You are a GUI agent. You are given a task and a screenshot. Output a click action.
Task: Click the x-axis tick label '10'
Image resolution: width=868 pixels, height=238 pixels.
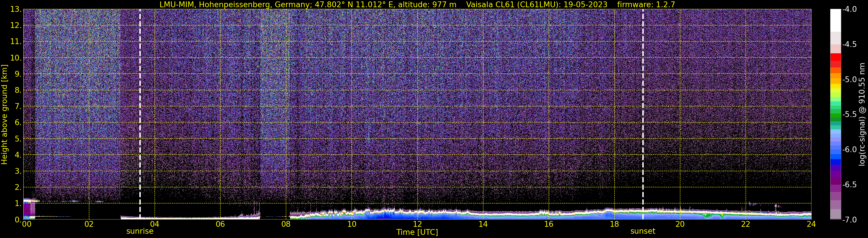pyautogui.click(x=352, y=224)
